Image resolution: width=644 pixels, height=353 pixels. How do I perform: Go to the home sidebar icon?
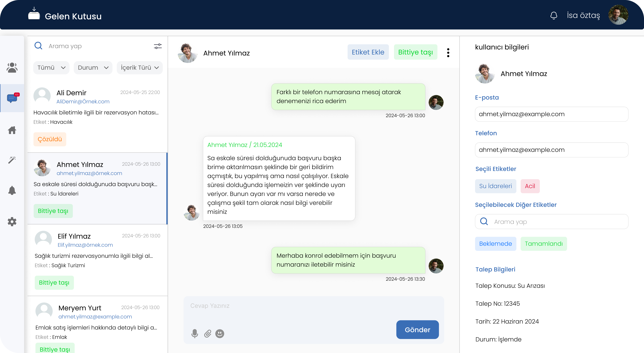pyautogui.click(x=12, y=130)
